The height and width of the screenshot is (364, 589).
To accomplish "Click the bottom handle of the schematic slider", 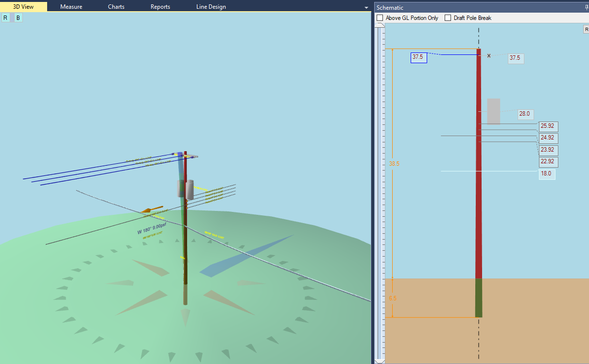I will pyautogui.click(x=380, y=361).
